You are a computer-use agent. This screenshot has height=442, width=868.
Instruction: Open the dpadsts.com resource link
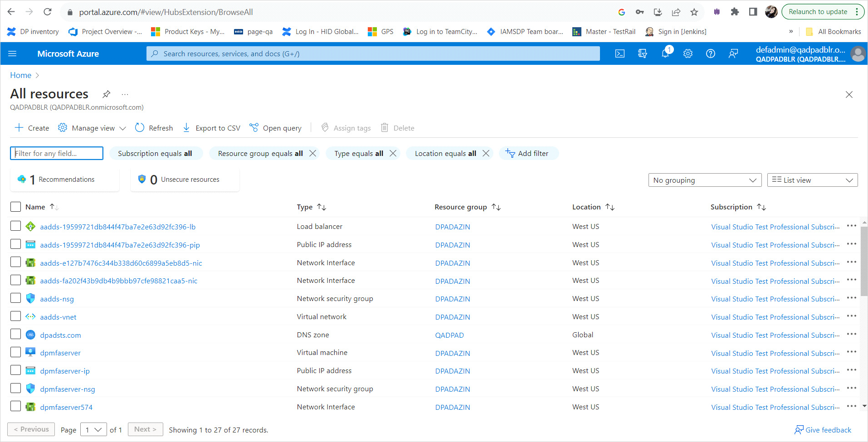(x=60, y=335)
